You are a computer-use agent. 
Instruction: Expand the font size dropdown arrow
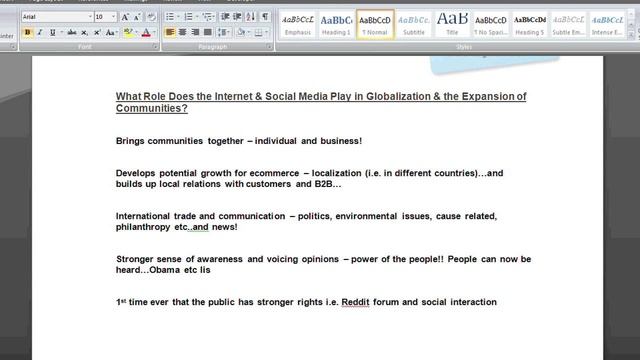(113, 17)
